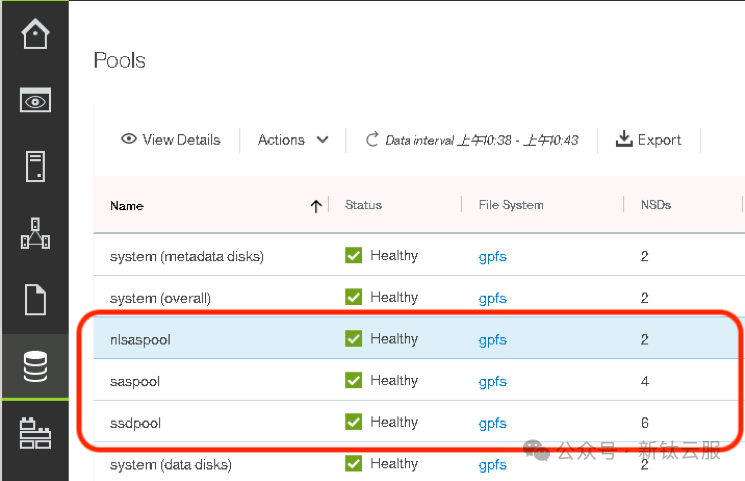Open the Files document icon in sidebar
745x481 pixels.
tap(35, 300)
